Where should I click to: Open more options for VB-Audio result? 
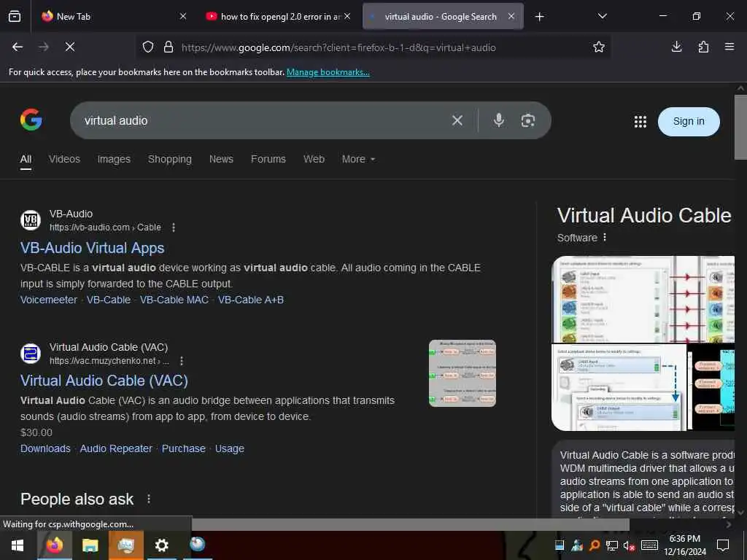[174, 227]
